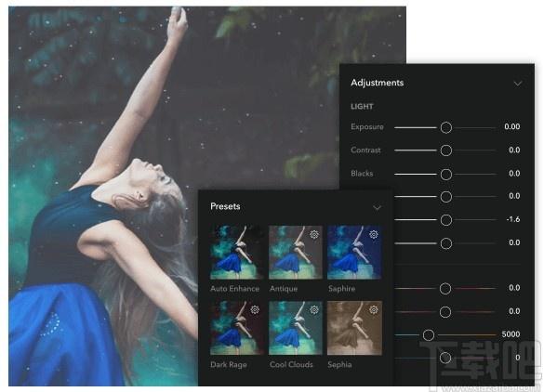Viewport: 544px width, 392px height.
Task: Click the temperature slider handle showing 5000
Action: tap(429, 334)
